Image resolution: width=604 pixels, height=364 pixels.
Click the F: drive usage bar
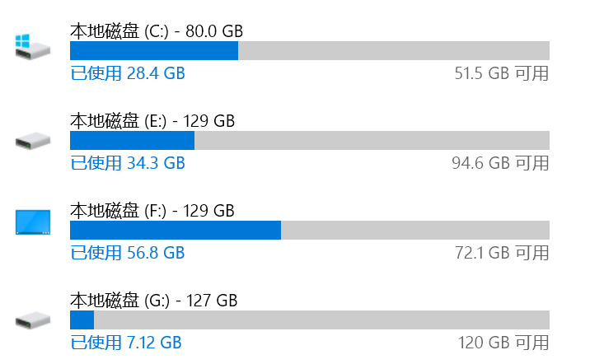click(309, 229)
